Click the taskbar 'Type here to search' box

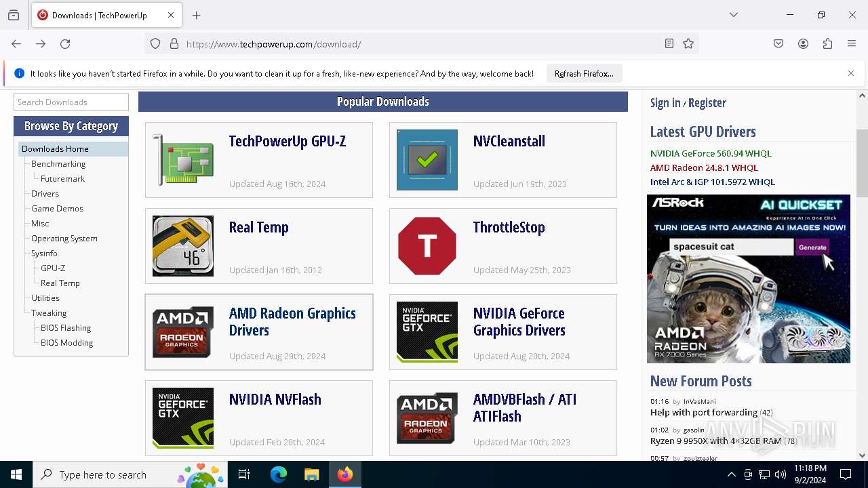point(130,474)
